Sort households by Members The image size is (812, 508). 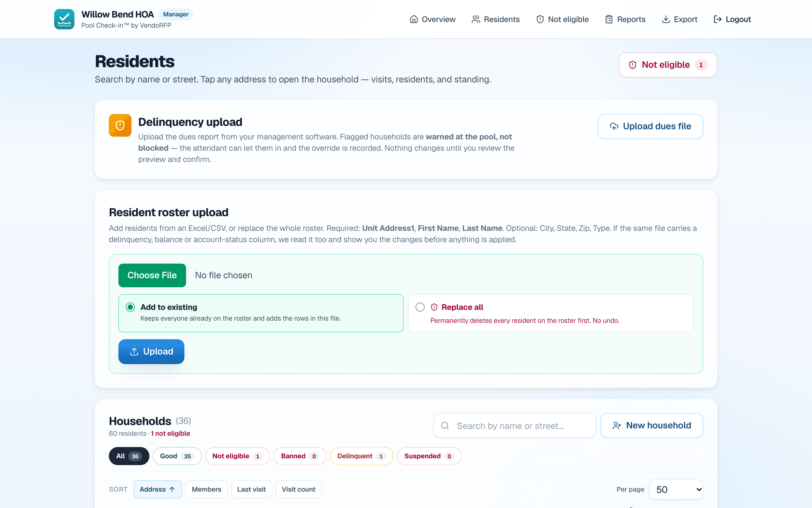206,489
